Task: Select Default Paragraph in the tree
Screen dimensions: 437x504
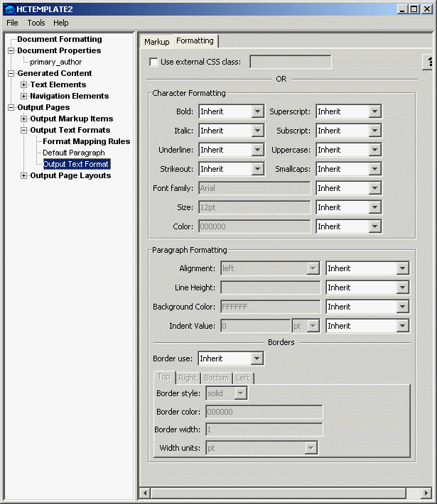Action: tap(73, 153)
